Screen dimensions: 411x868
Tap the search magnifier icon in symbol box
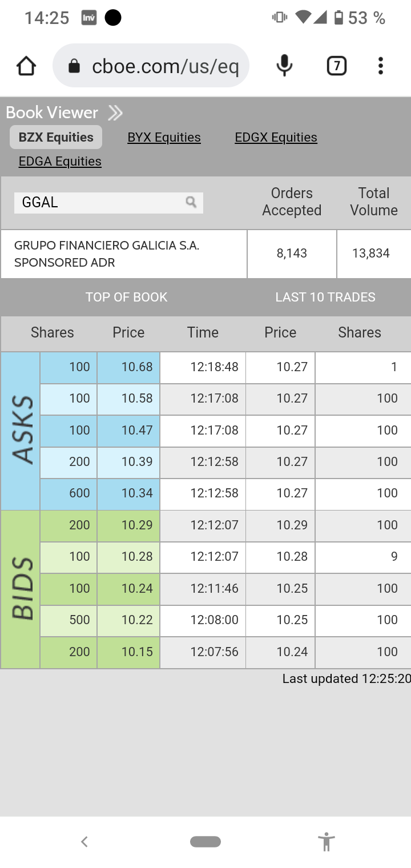click(x=191, y=202)
